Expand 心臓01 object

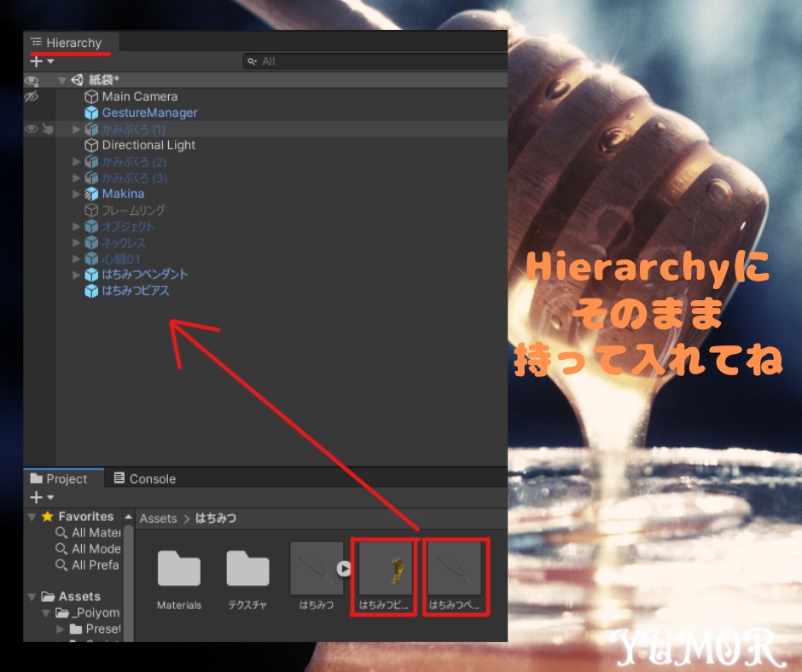click(76, 258)
